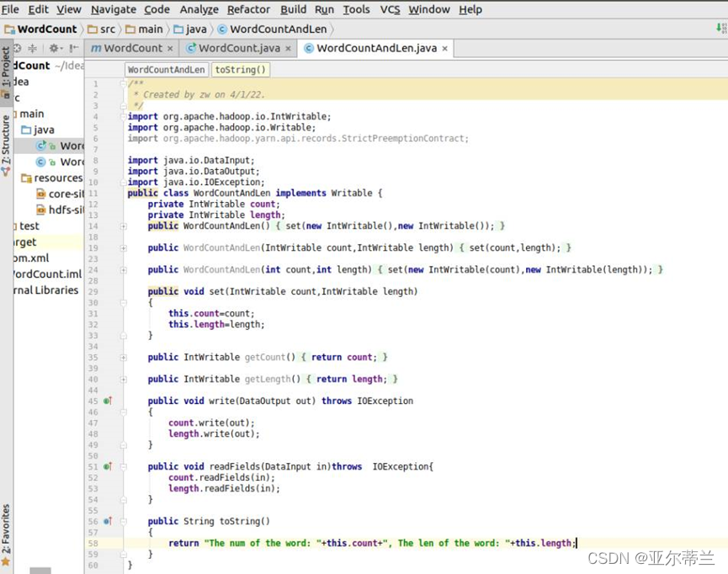Open the 2: Favorites tool window tab

pos(6,535)
